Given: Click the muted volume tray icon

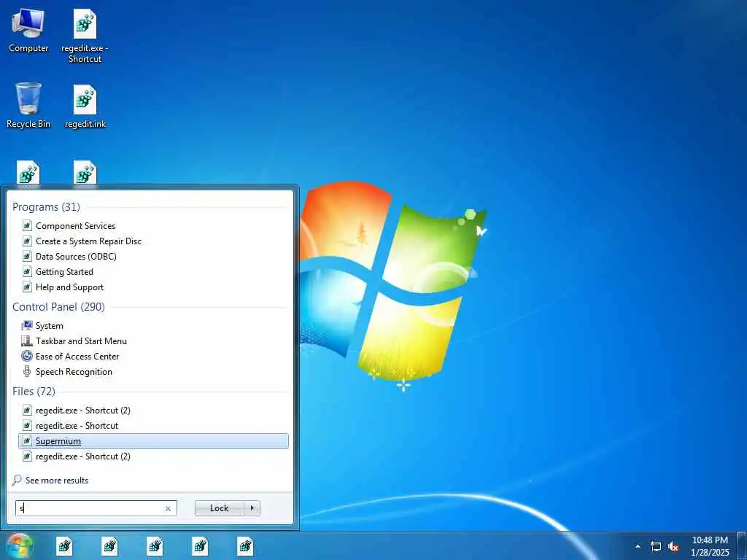Looking at the screenshot, I should click(x=673, y=547).
